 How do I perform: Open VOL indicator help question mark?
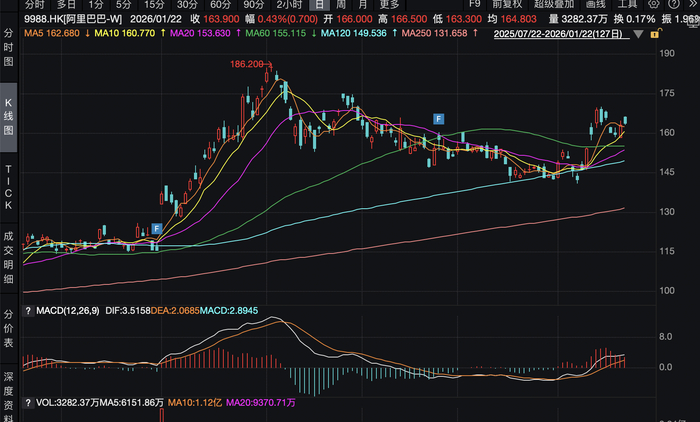point(28,403)
